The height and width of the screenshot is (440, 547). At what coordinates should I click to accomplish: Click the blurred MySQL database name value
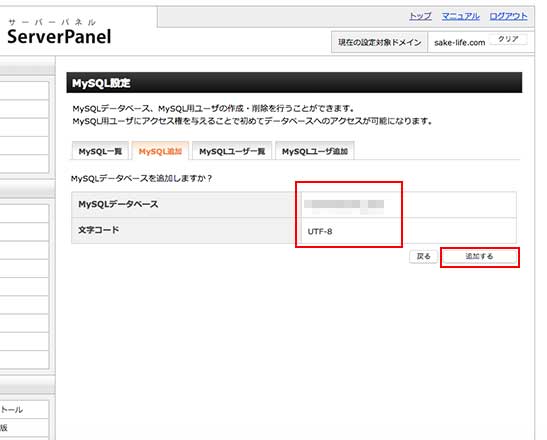click(344, 205)
